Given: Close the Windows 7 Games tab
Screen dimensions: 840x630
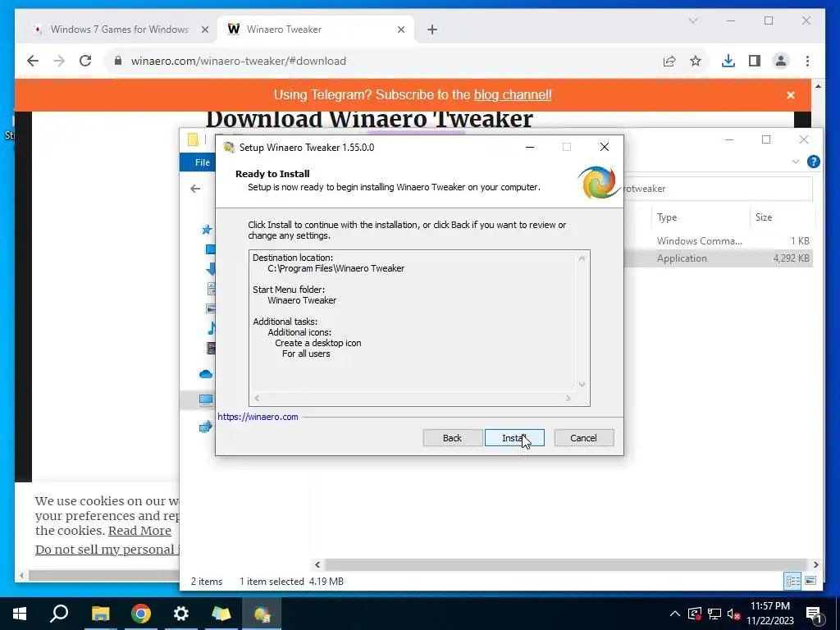Looking at the screenshot, I should pyautogui.click(x=204, y=30).
